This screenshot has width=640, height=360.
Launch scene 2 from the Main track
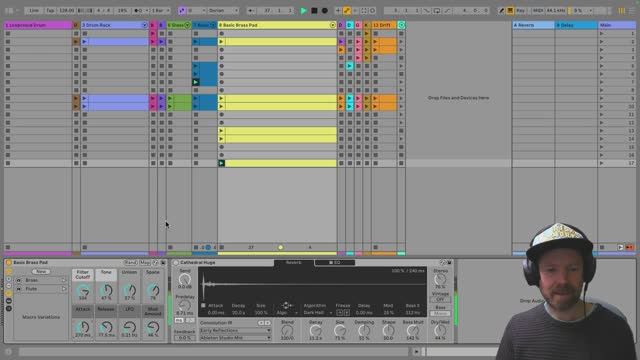click(x=601, y=41)
